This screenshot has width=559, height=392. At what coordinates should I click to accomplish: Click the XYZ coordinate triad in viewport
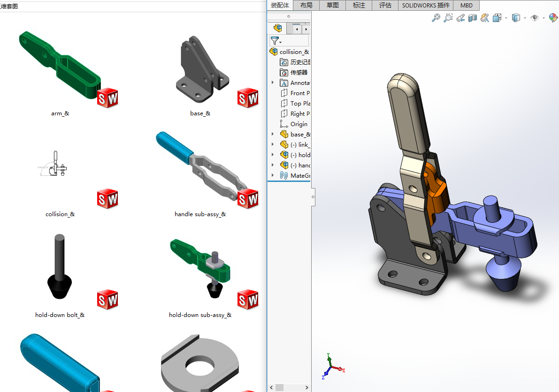pos(333,367)
